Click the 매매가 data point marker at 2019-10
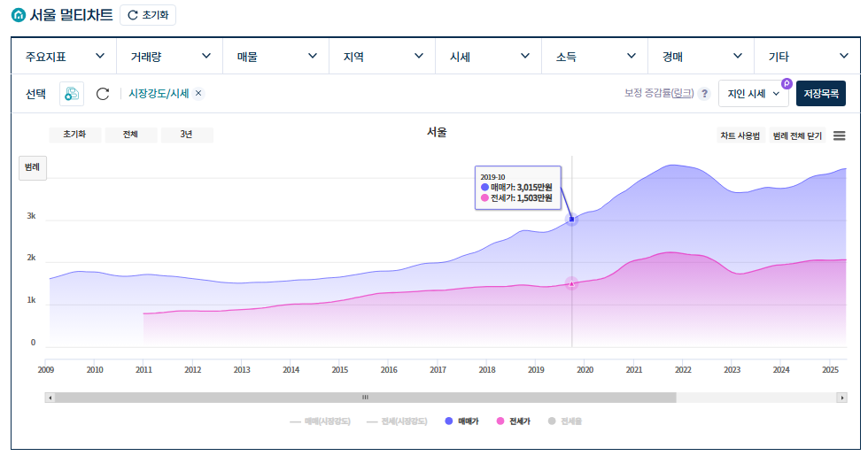The width and height of the screenshot is (868, 456). [x=571, y=220]
